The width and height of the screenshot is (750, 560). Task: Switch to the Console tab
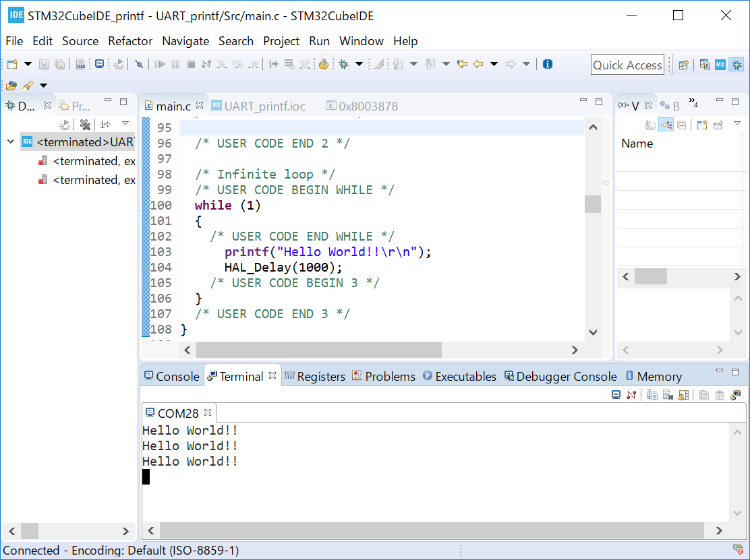click(x=172, y=377)
